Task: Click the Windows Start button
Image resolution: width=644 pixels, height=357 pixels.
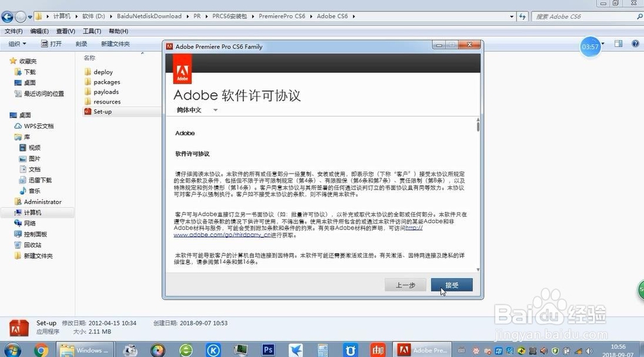Action: [12, 350]
